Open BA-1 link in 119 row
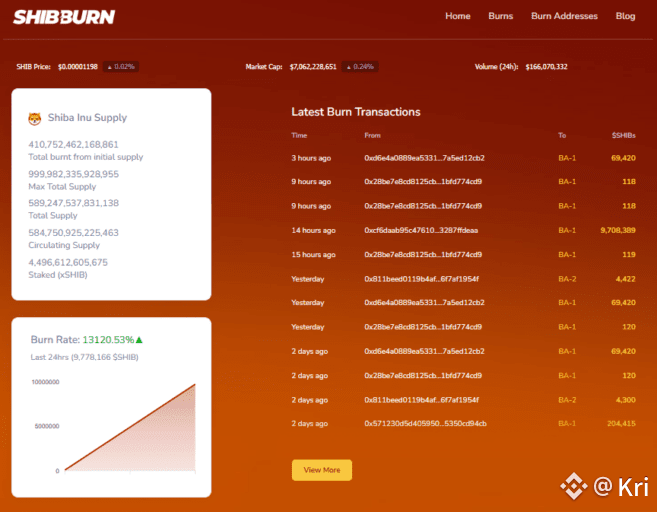 (567, 254)
